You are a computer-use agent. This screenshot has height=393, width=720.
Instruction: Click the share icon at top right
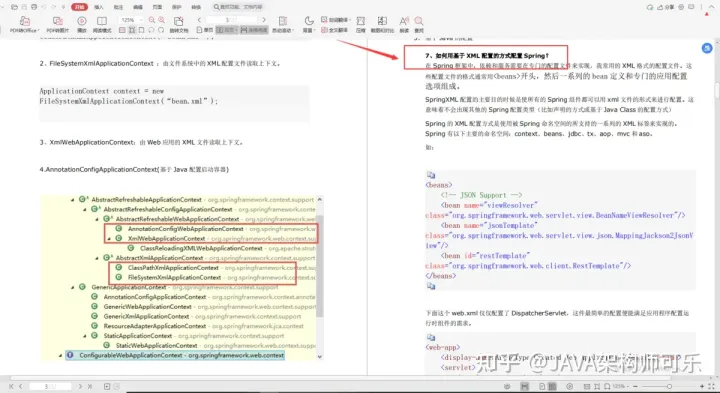[x=666, y=7]
